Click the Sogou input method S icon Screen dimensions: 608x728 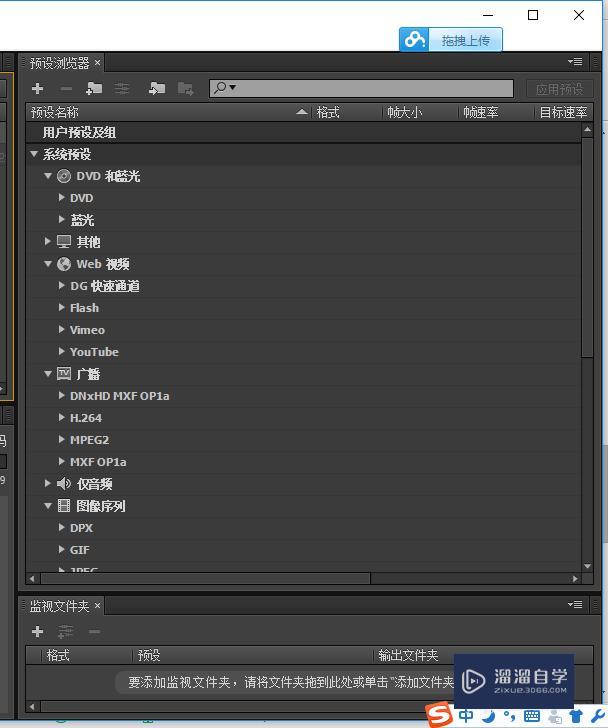[439, 715]
